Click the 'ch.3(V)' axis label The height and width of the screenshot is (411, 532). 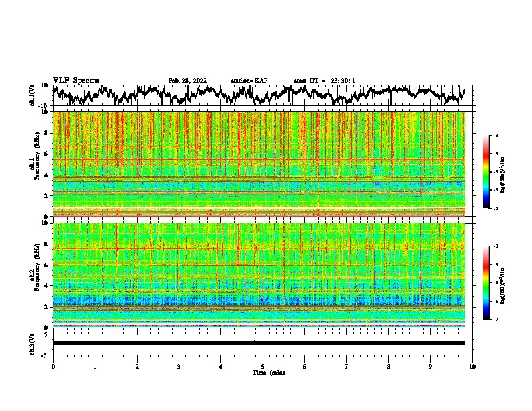coord(32,345)
